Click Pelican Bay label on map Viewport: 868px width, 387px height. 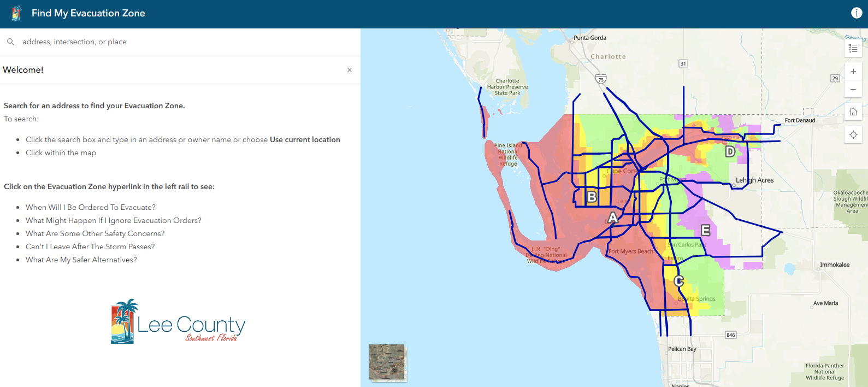(682, 349)
